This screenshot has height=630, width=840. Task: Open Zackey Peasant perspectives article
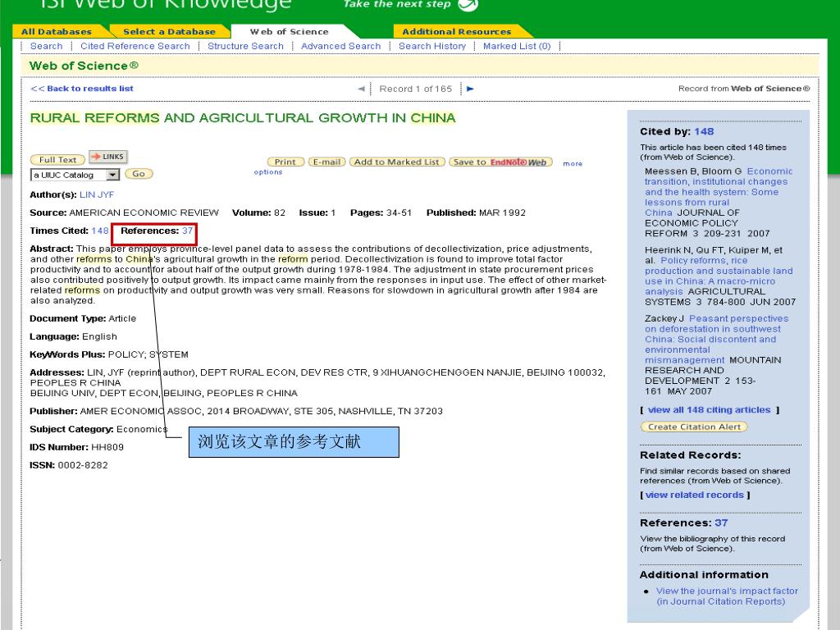717,339
